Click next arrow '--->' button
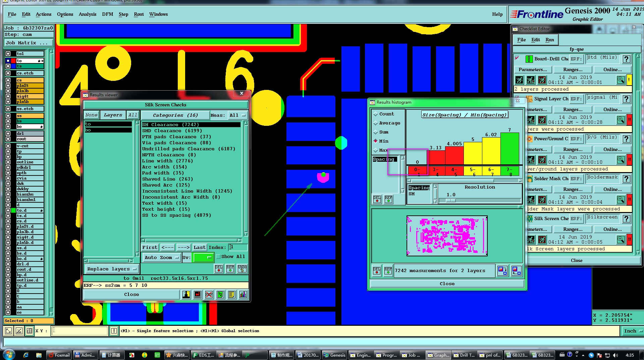The width and height of the screenshot is (644, 360). [183, 248]
